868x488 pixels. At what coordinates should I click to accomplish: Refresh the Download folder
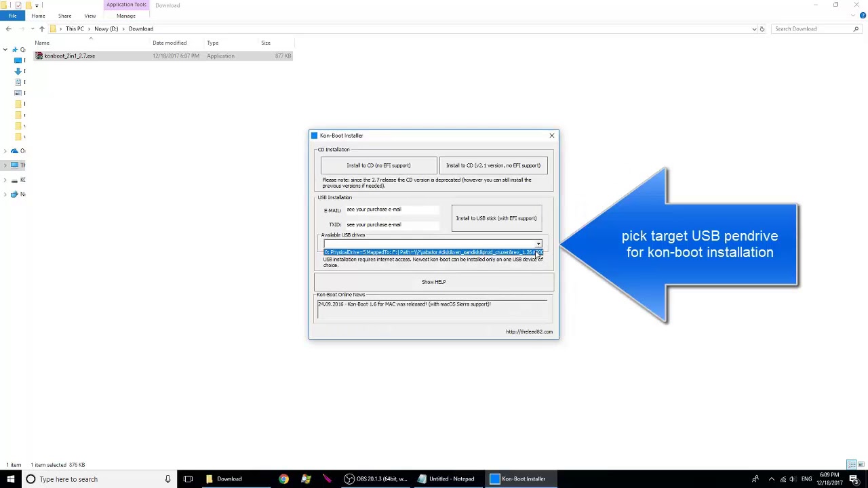[x=762, y=28]
